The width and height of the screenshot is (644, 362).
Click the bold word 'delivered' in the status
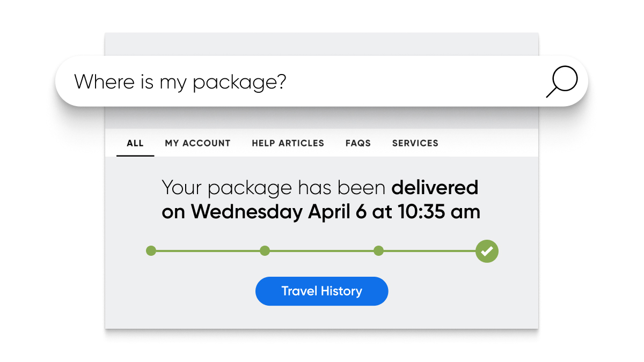435,188
